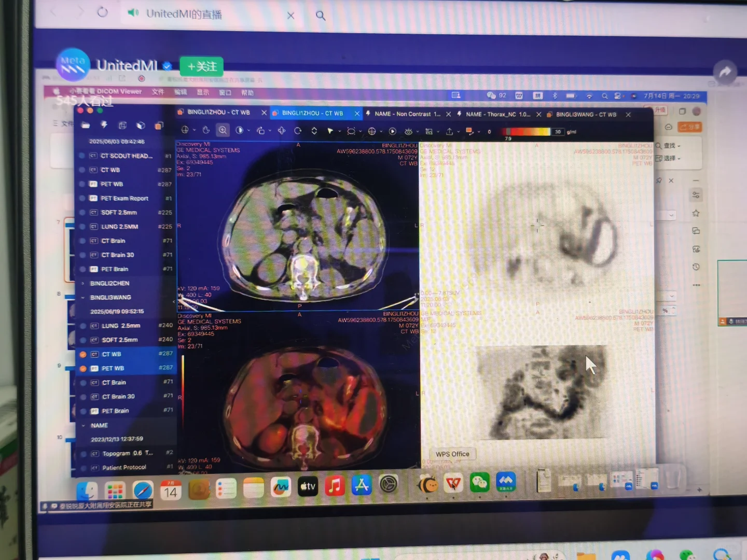The height and width of the screenshot is (560, 747).
Task: Close the UnitedMI的直播 browser tab
Action: pyautogui.click(x=290, y=16)
